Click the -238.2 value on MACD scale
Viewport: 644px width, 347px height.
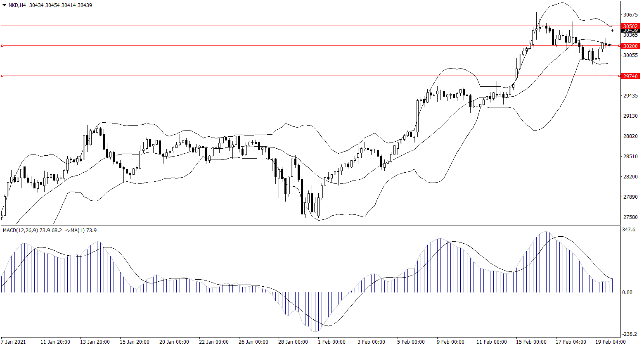(630, 334)
